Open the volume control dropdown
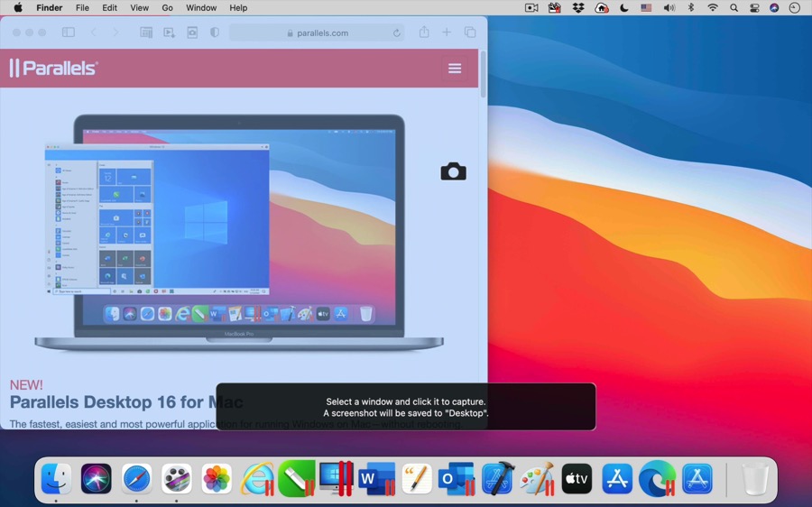This screenshot has height=507, width=812. point(669,8)
